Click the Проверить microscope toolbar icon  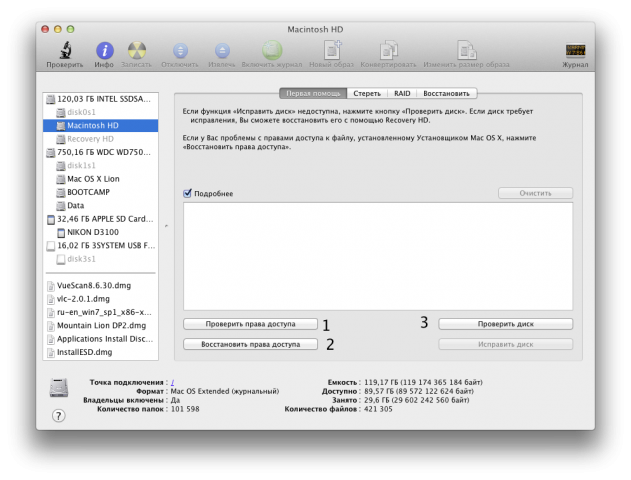[64, 50]
